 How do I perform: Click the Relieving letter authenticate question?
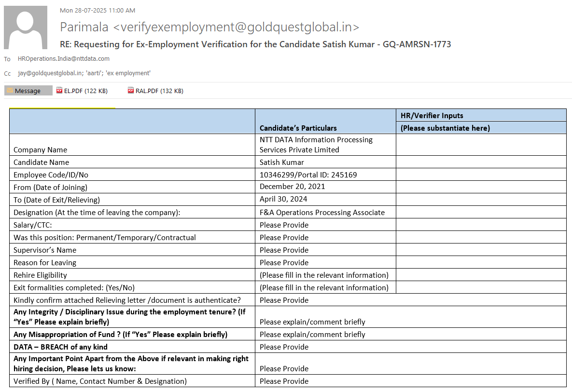127,300
